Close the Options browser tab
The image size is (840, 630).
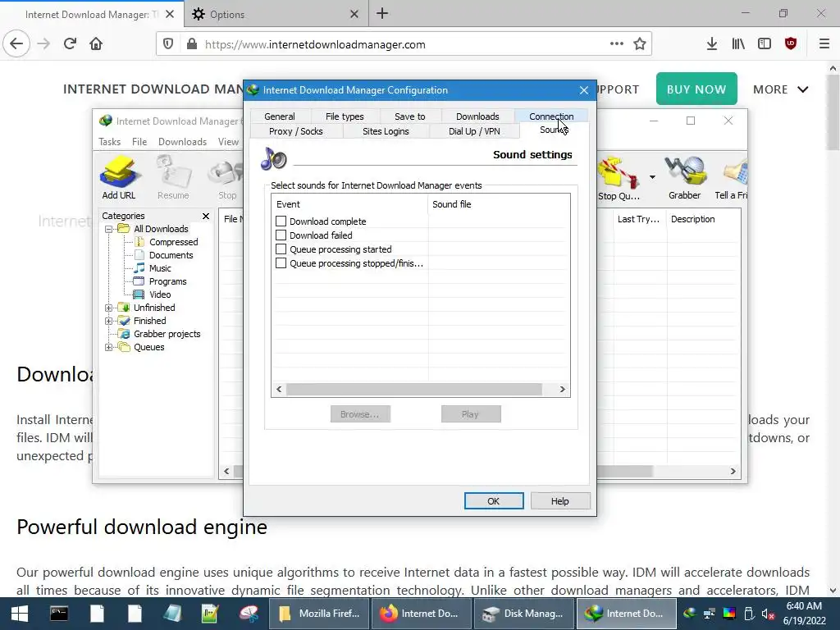354,15
